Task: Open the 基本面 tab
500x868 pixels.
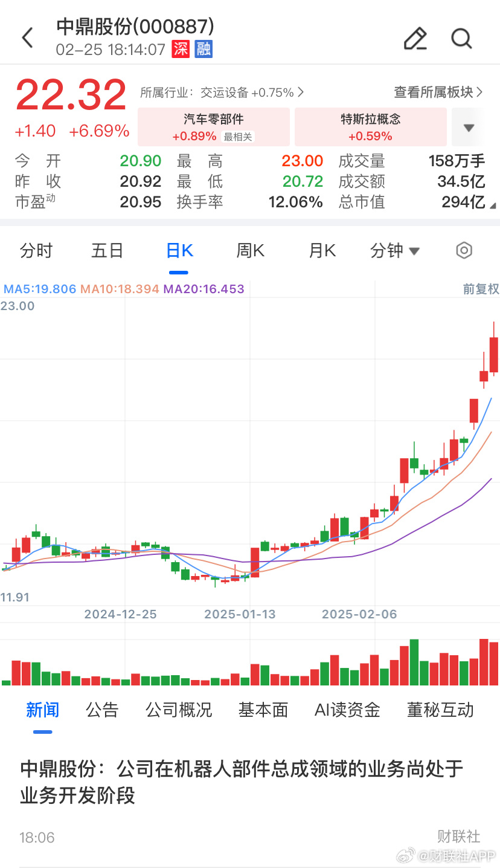Action: pyautogui.click(x=263, y=710)
